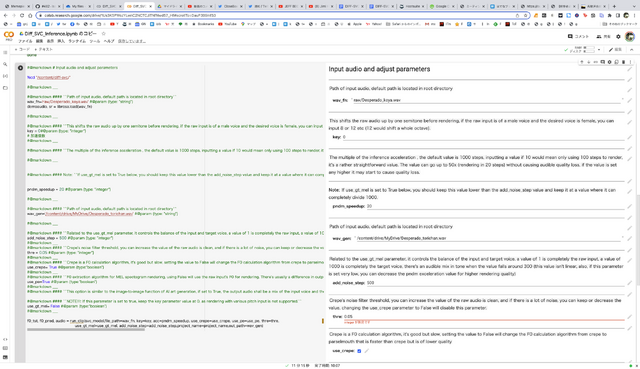The height and width of the screenshot is (369, 640).
Task: Open RAM and disk resources dropdown
Action: click(x=599, y=49)
